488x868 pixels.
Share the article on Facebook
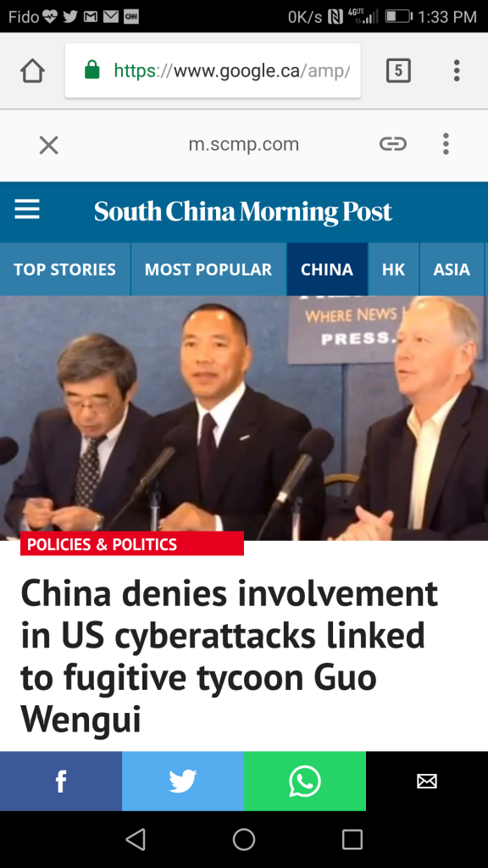click(61, 781)
